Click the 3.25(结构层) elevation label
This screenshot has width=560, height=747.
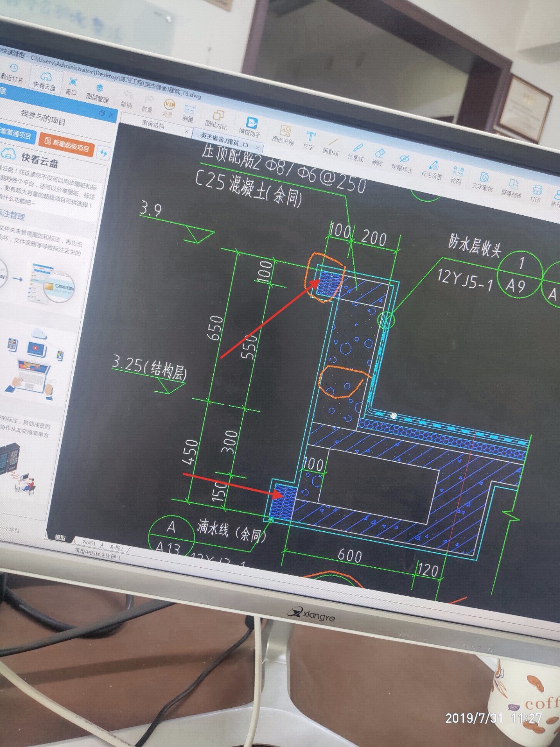point(149,367)
